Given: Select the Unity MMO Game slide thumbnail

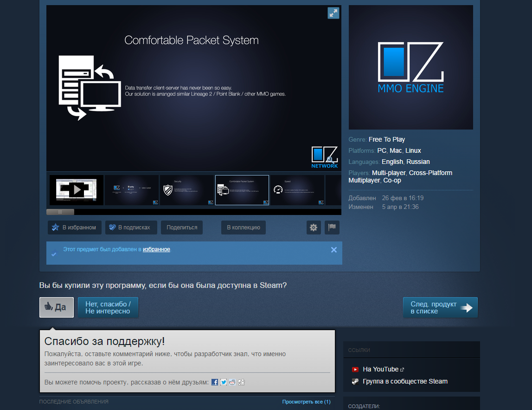Looking at the screenshot, I should (132, 190).
